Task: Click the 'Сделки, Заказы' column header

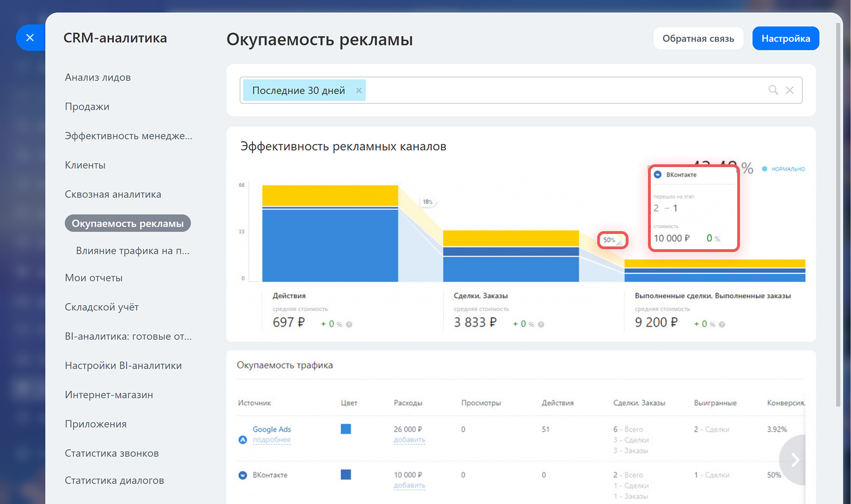Action: [x=639, y=403]
